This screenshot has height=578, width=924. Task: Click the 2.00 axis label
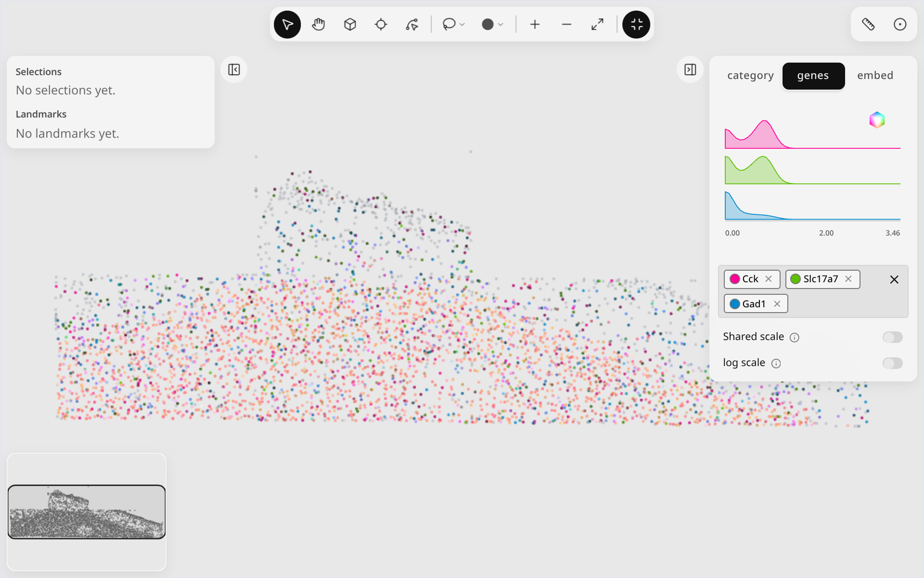pyautogui.click(x=826, y=233)
